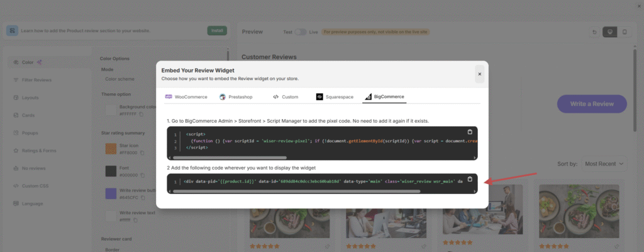Click the Write a Review button

coord(592,104)
